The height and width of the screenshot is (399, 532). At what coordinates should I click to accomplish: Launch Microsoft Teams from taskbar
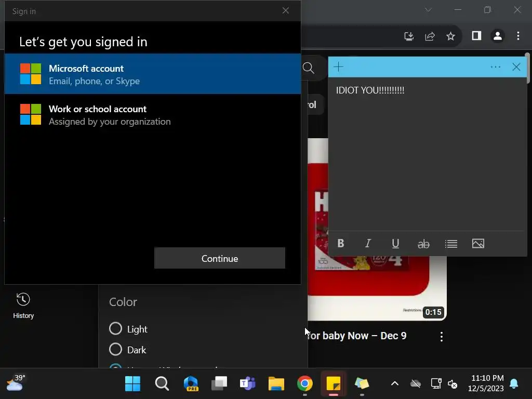pos(248,384)
